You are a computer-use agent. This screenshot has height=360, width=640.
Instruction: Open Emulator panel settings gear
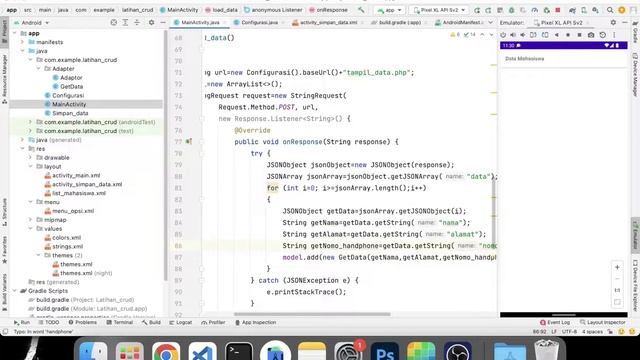[613, 22]
